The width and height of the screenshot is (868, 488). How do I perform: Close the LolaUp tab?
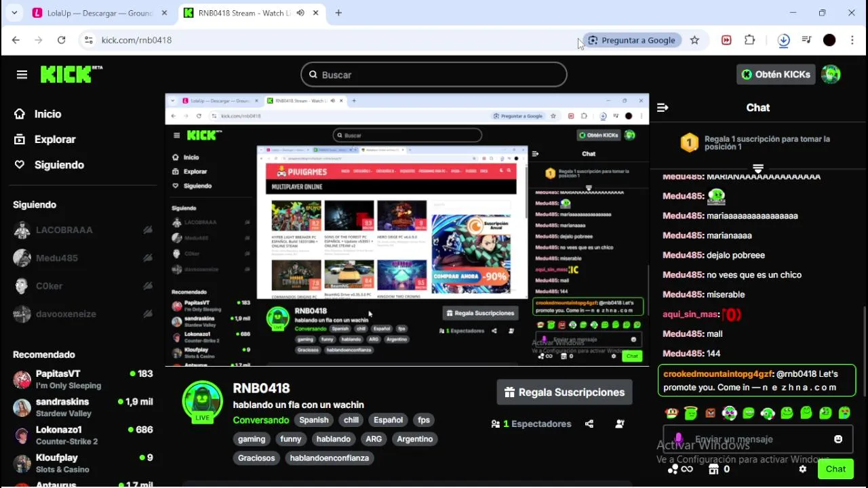163,13
